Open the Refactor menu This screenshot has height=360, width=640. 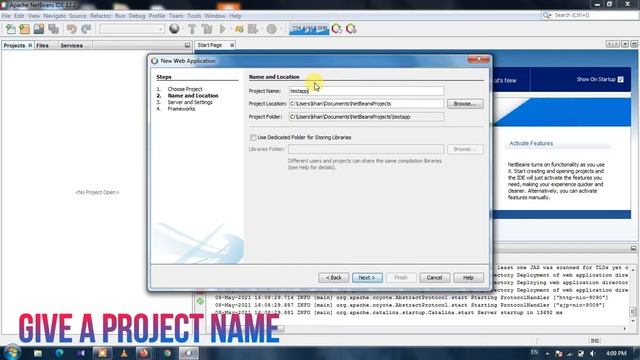(x=100, y=16)
